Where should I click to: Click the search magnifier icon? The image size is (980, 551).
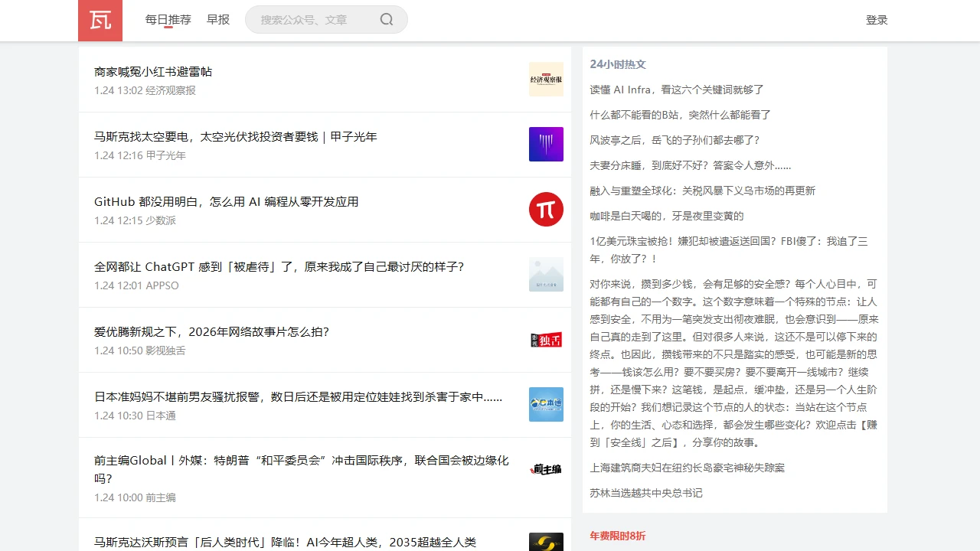(x=386, y=19)
